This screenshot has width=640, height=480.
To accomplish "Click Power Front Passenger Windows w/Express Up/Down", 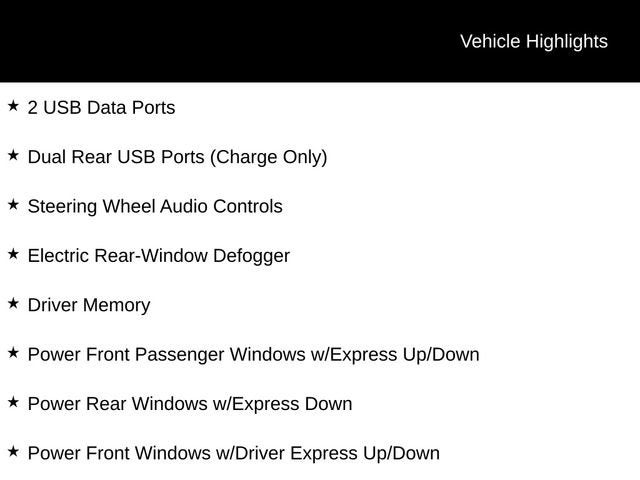I will tap(253, 355).
